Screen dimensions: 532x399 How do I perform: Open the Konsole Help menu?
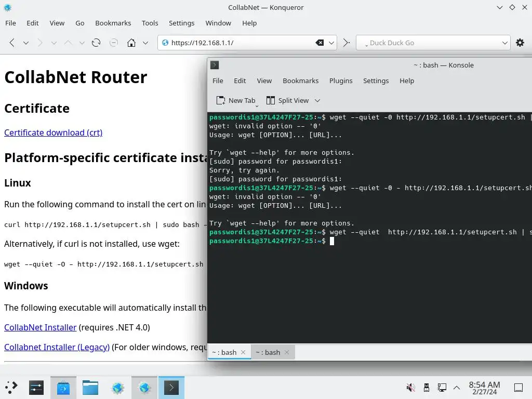(407, 81)
